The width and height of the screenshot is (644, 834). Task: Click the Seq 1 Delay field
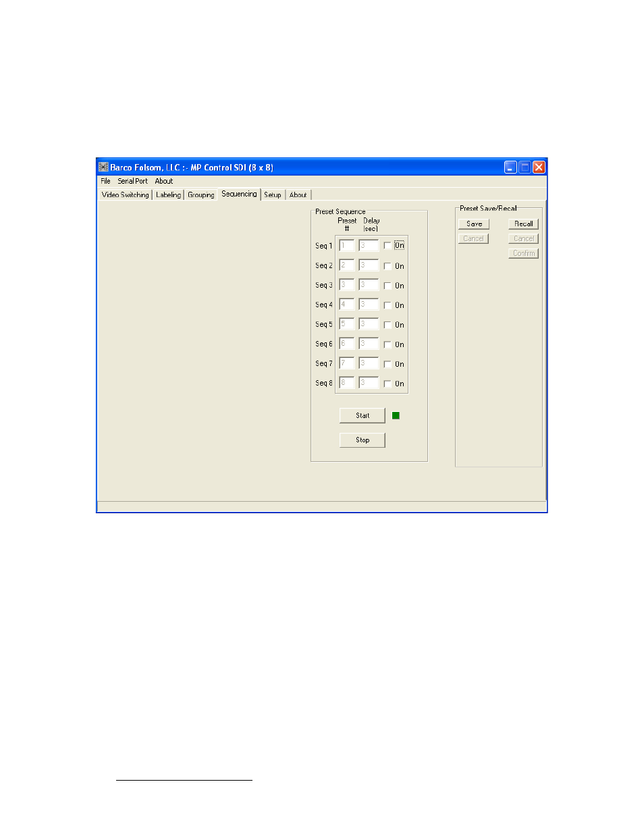pyautogui.click(x=369, y=245)
